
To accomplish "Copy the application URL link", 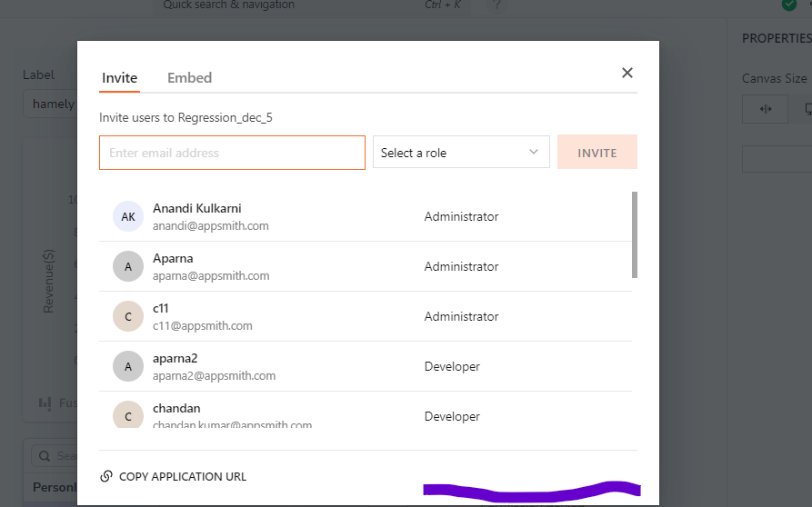I will tap(182, 477).
